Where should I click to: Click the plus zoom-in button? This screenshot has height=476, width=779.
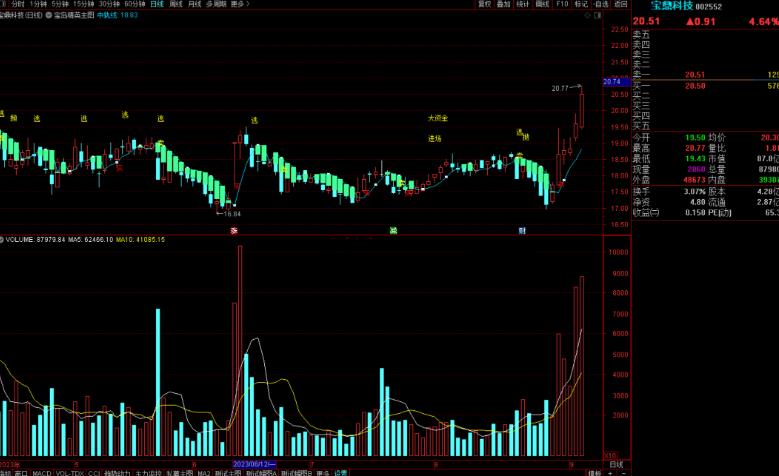coord(610,473)
